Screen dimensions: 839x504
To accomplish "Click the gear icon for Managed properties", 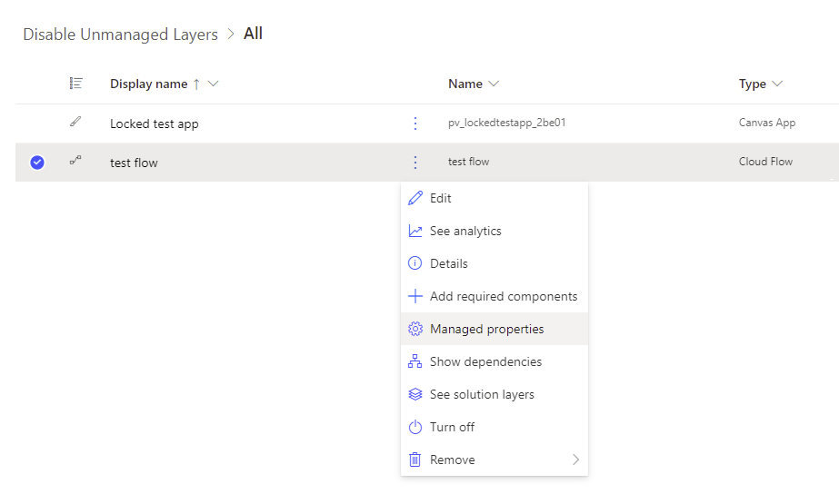I will [x=415, y=329].
